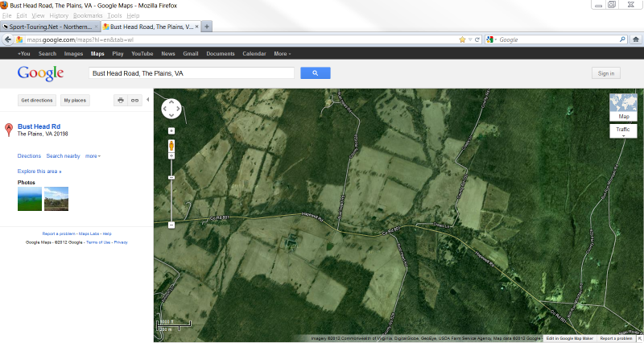The height and width of the screenshot is (343, 644).
Task: Reload the page with the refresh icon
Action: [477, 39]
